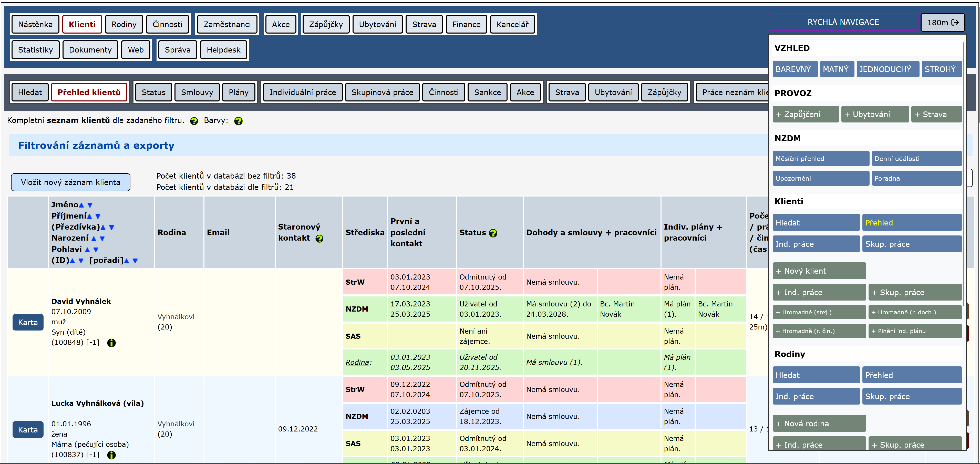Sort by pořadí descending arrow

pos(135,261)
